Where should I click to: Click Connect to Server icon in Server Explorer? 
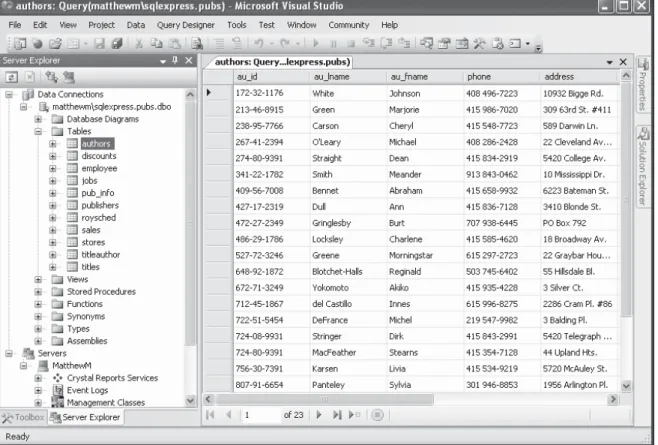pyautogui.click(x=69, y=77)
